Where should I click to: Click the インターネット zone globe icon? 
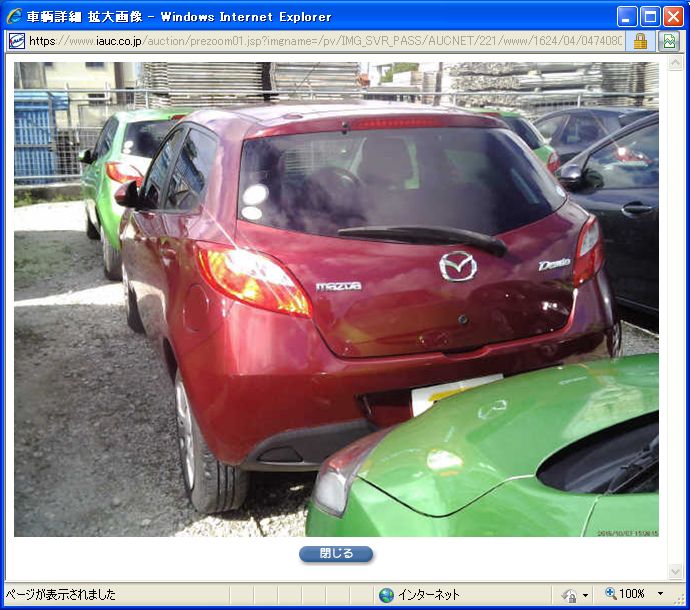pos(386,595)
